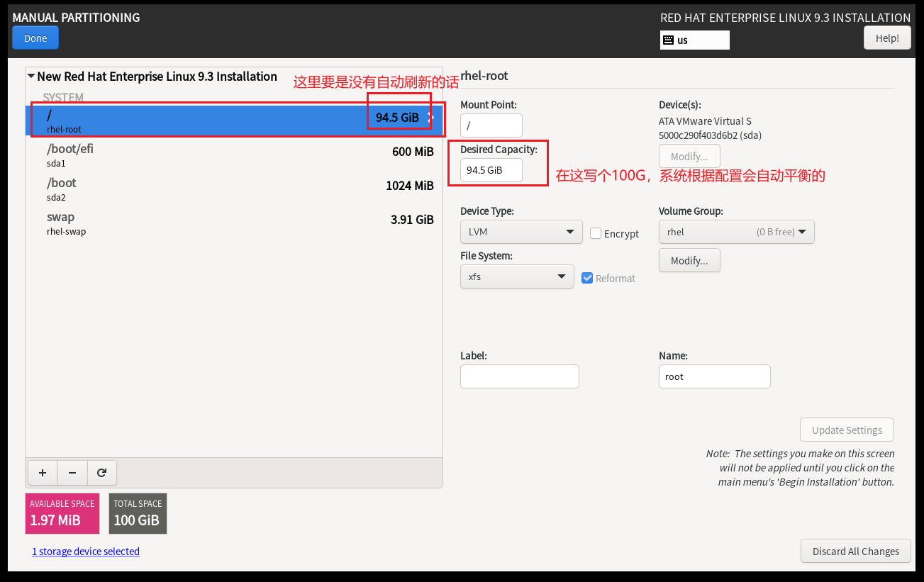Open the 1 storage device selected link
The height and width of the screenshot is (582, 924).
pos(86,552)
